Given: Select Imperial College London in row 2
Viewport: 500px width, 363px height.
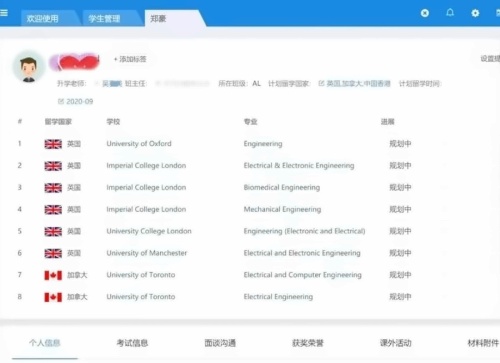Looking at the screenshot, I should coord(146,166).
